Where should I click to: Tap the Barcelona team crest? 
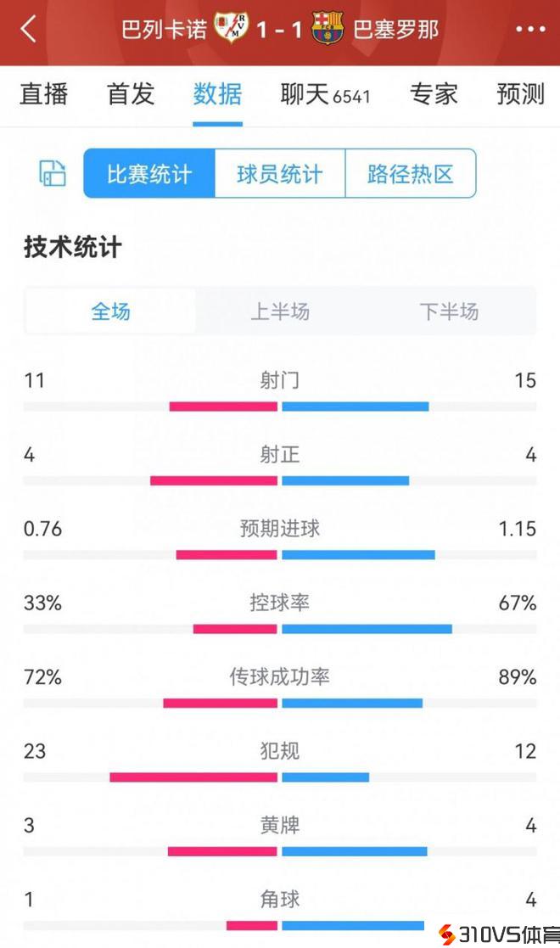(327, 29)
